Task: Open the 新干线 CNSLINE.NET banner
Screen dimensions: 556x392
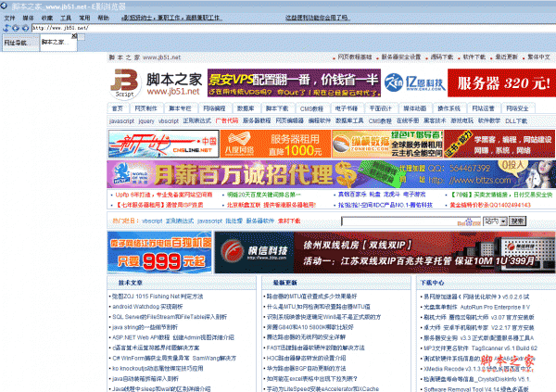Action: click(164, 144)
